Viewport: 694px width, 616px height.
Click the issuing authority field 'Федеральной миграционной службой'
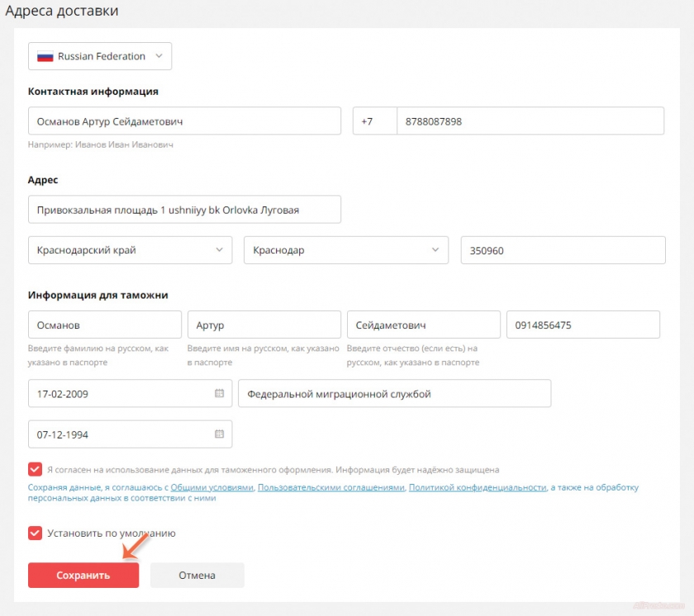point(395,393)
